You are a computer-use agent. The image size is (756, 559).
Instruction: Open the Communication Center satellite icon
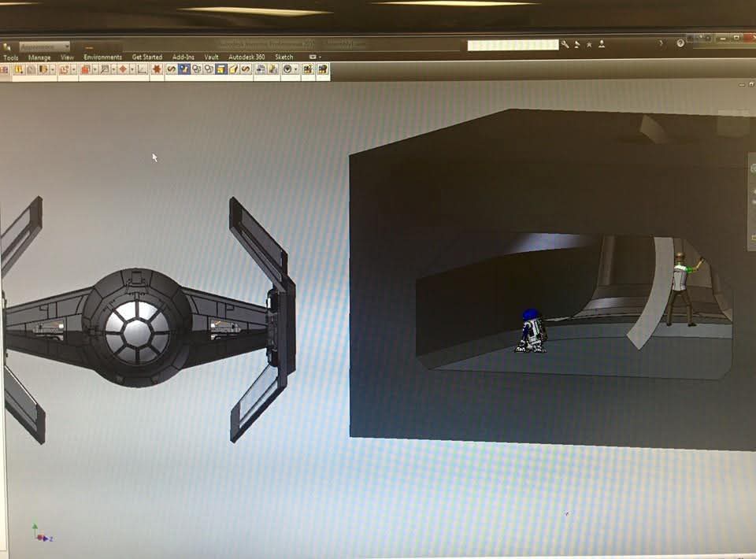576,44
